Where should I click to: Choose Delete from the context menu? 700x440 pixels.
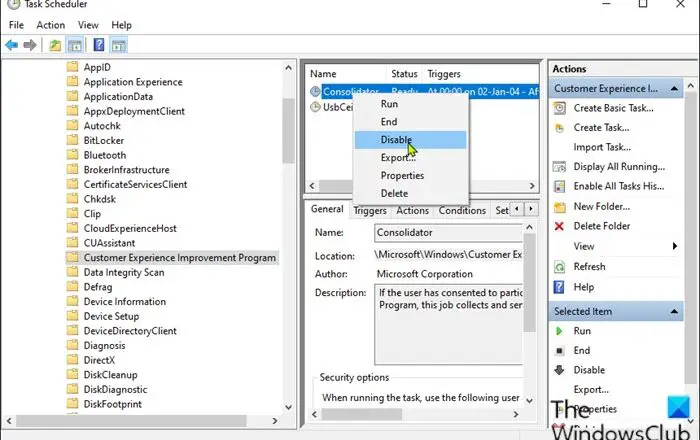[411, 194]
